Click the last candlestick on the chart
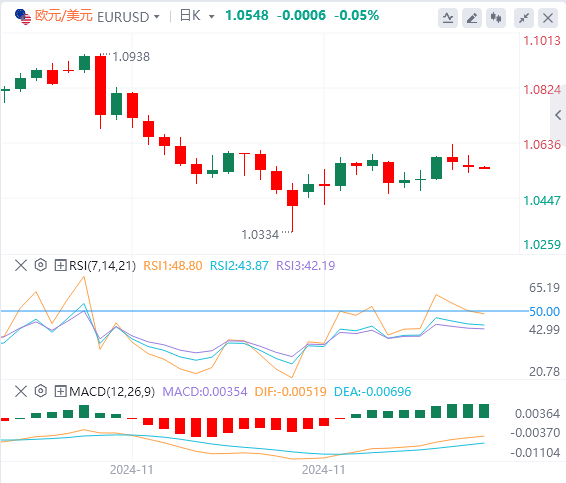The image size is (566, 483). (484, 167)
